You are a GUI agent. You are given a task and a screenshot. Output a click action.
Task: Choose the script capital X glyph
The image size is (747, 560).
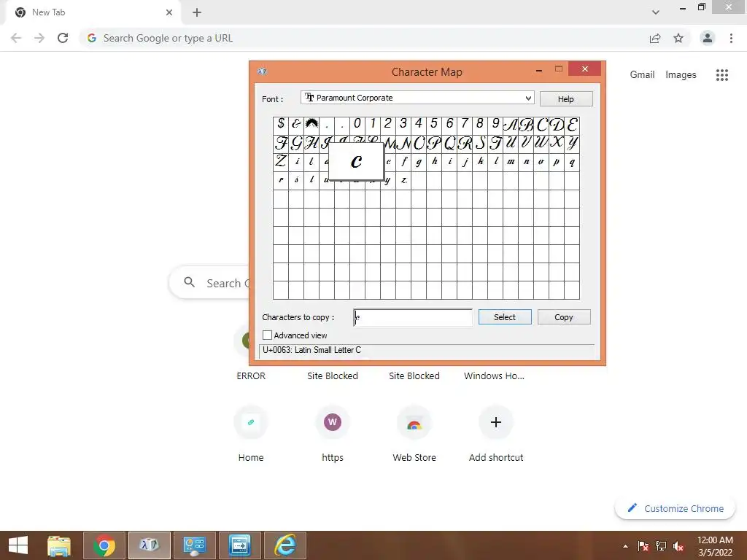point(557,144)
